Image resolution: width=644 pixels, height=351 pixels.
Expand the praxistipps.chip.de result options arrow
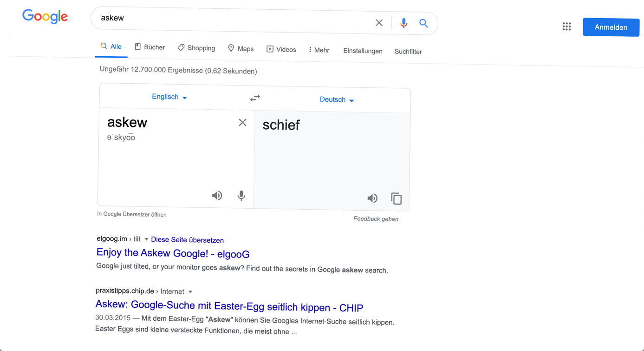(190, 292)
